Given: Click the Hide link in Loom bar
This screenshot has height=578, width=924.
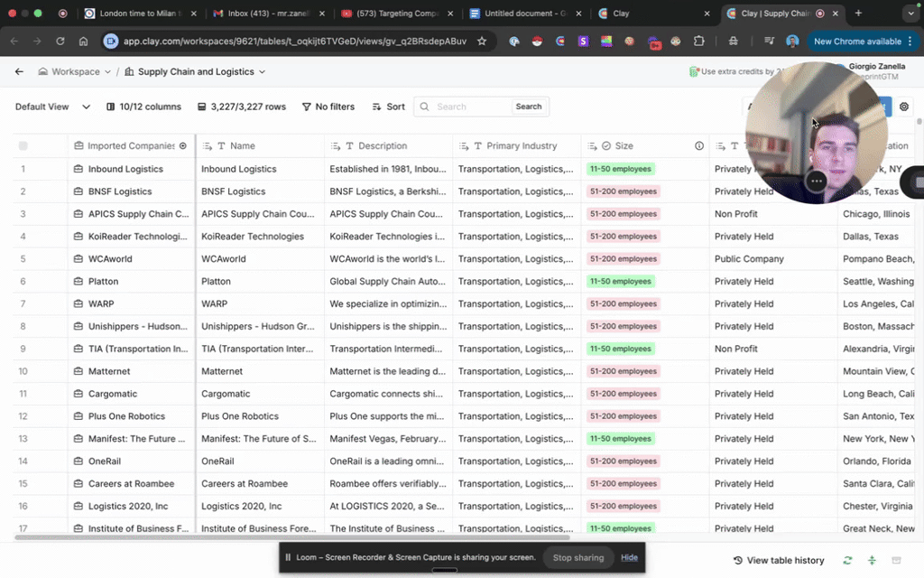Looking at the screenshot, I should click(x=629, y=557).
